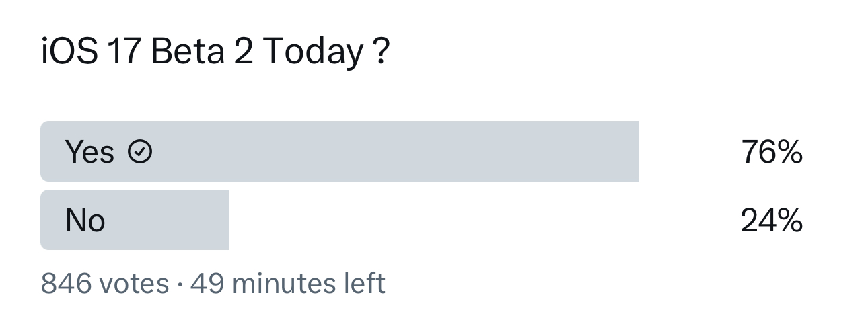
Task: Click the 76% result label
Action: point(771,152)
